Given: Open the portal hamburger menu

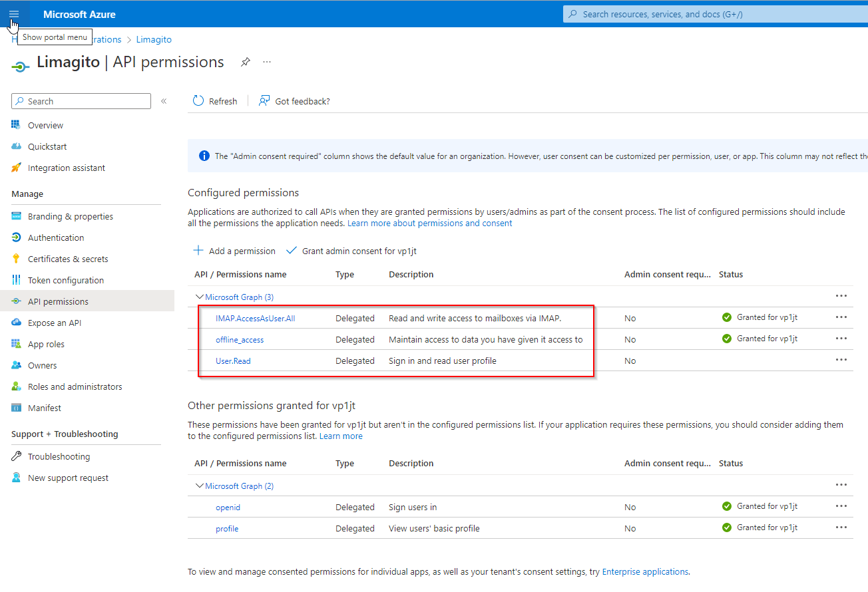Looking at the screenshot, I should point(15,13).
